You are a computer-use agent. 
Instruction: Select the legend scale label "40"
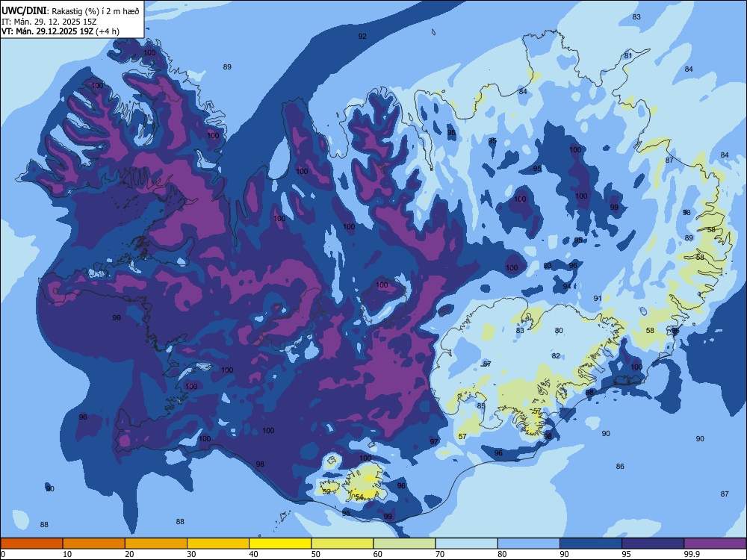pos(254,554)
